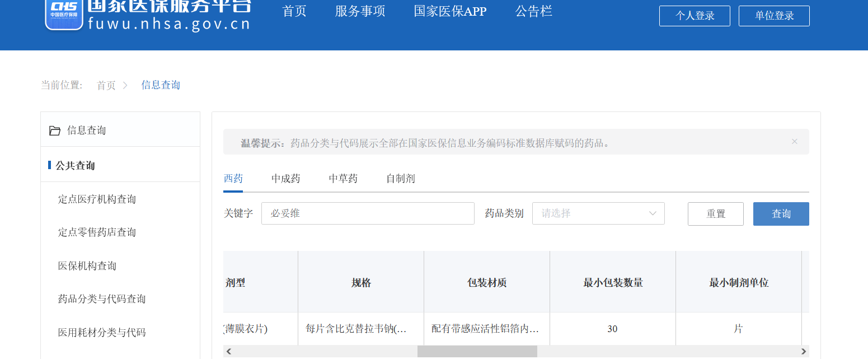Open 公告栏 in the top navigation

pyautogui.click(x=533, y=11)
